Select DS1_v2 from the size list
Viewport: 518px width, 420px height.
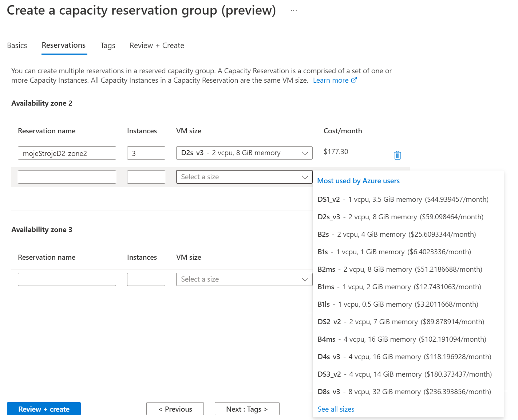pos(403,200)
